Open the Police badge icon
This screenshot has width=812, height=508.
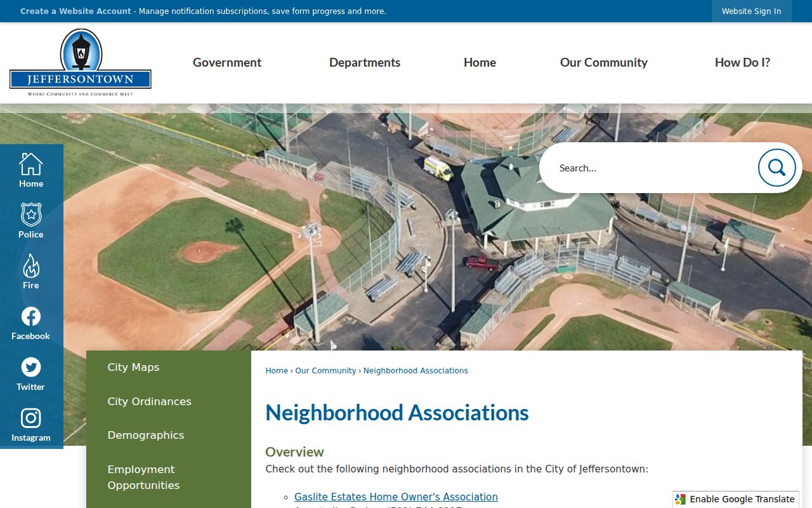[x=31, y=220]
